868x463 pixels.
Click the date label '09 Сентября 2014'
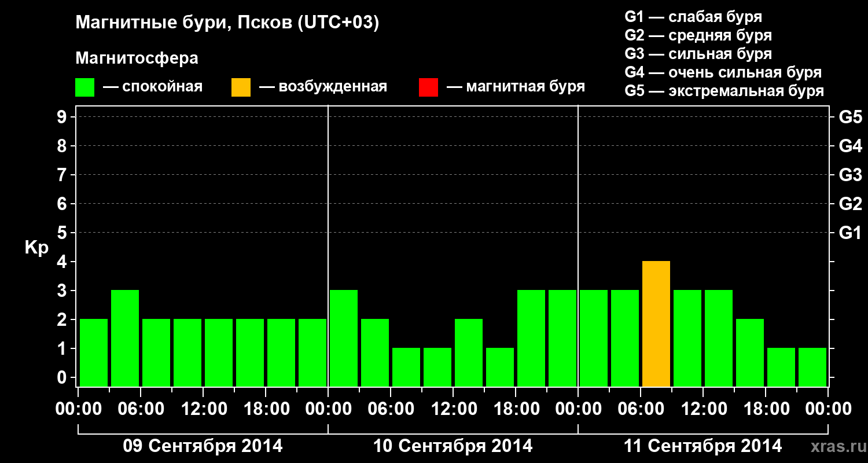[x=203, y=446]
